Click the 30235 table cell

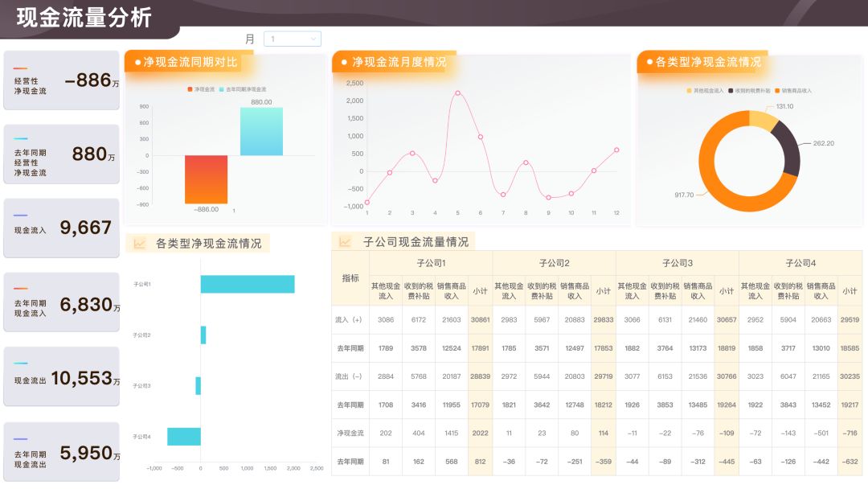(850, 376)
